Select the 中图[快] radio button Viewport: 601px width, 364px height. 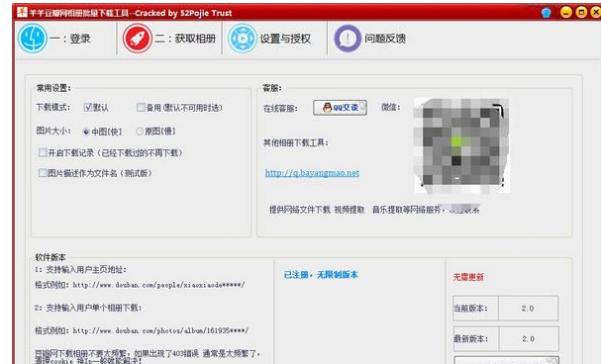click(x=86, y=132)
